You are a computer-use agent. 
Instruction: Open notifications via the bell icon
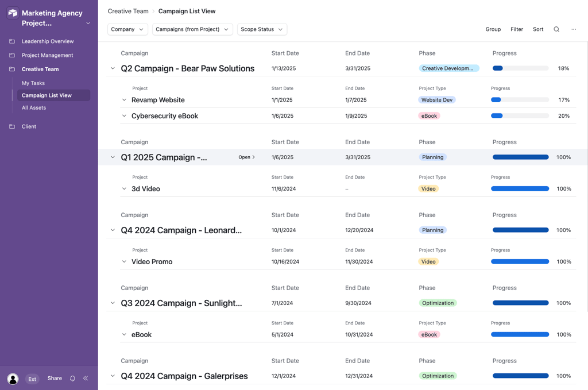coord(72,379)
